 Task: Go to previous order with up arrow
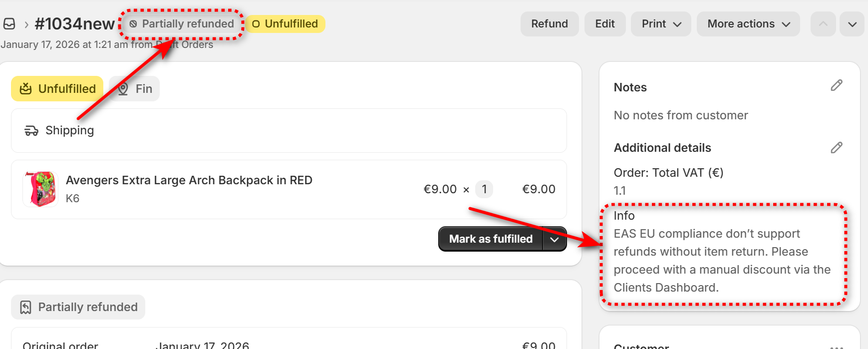pyautogui.click(x=823, y=24)
